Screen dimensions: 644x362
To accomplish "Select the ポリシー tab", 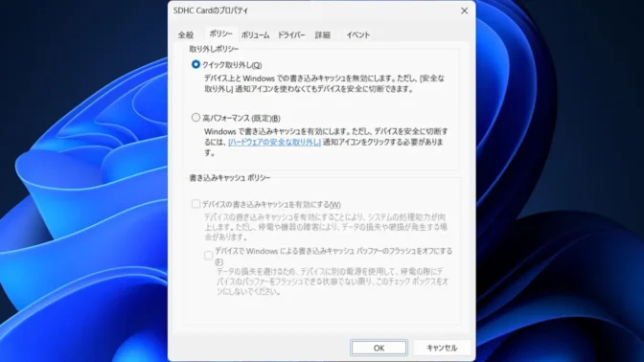I will tap(221, 34).
